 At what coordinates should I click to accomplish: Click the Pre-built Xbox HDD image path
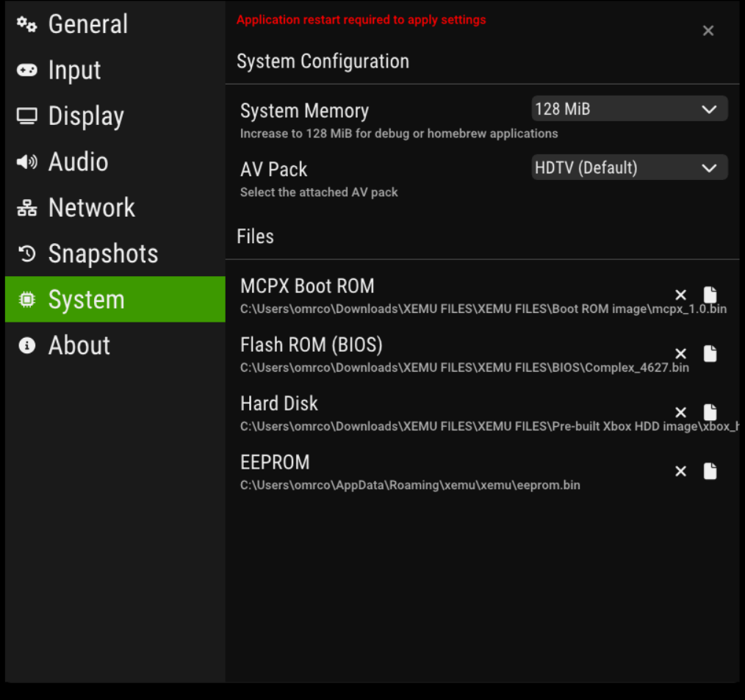pyautogui.click(x=489, y=427)
